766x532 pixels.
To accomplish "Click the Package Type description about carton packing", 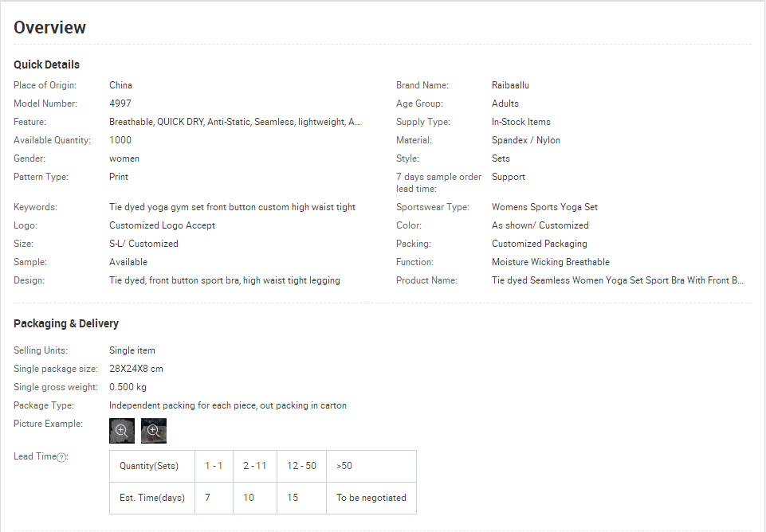I will 228,405.
